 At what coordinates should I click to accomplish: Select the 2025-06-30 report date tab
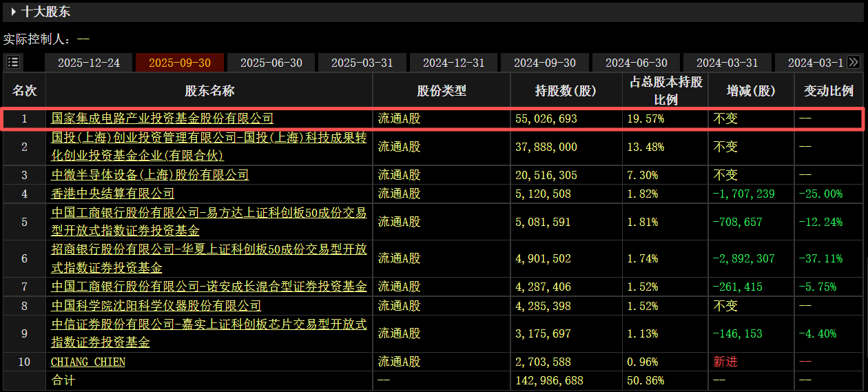click(271, 63)
